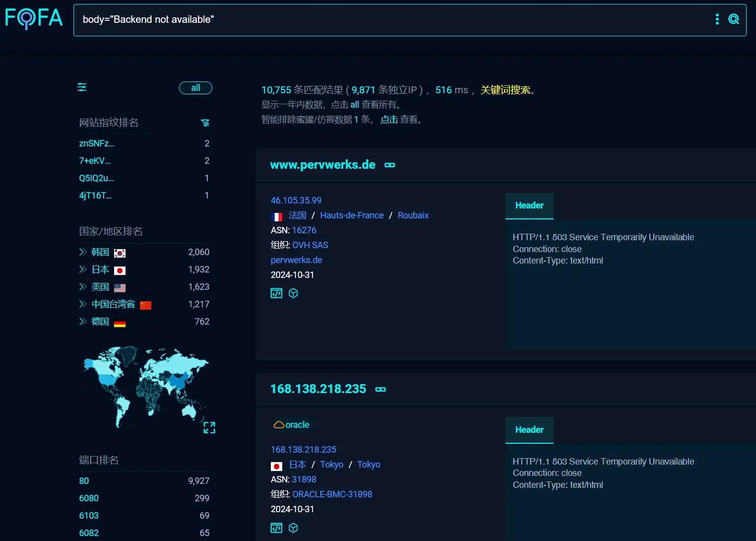Select fingerprint 7+eKV...
The image size is (756, 541).
pos(94,161)
